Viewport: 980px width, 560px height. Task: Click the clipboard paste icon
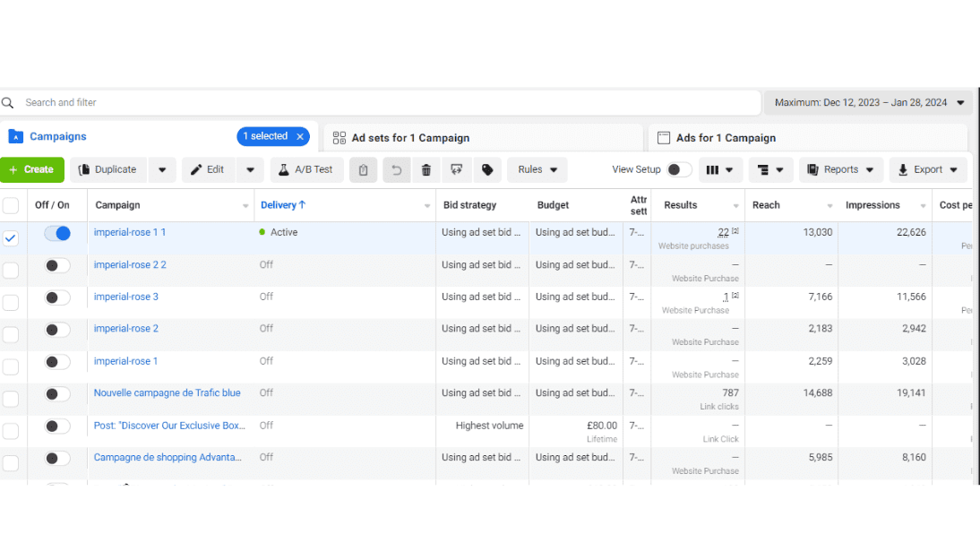(x=363, y=170)
